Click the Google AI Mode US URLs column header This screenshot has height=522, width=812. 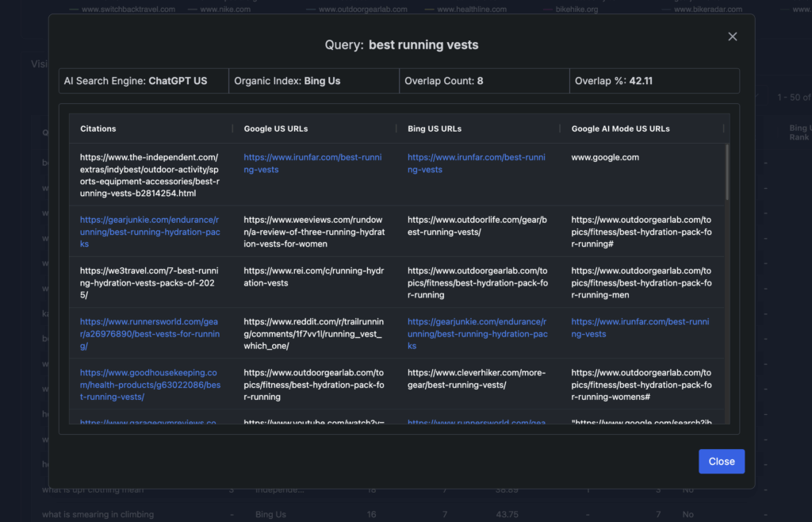620,129
